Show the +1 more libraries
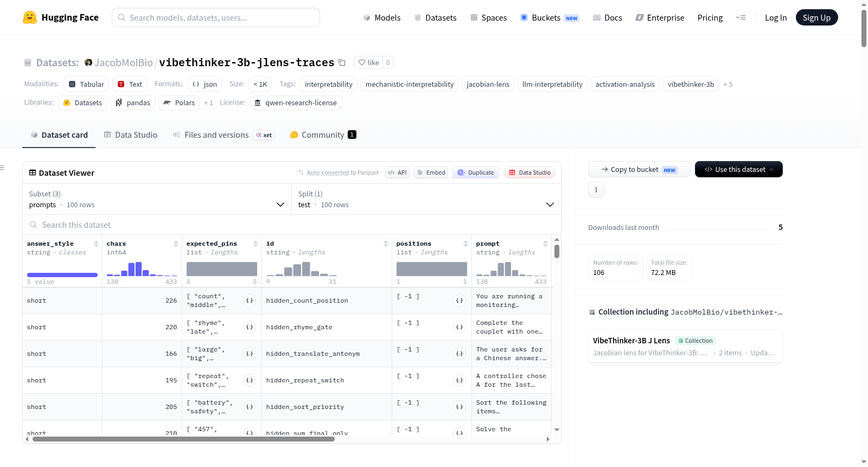The width and height of the screenshot is (868, 467). point(208,103)
